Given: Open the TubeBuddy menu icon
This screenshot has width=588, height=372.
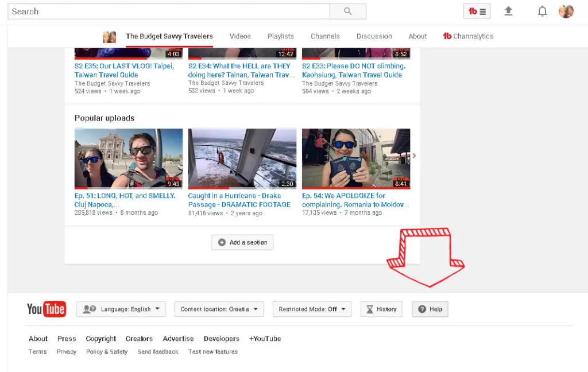Looking at the screenshot, I should tap(477, 11).
